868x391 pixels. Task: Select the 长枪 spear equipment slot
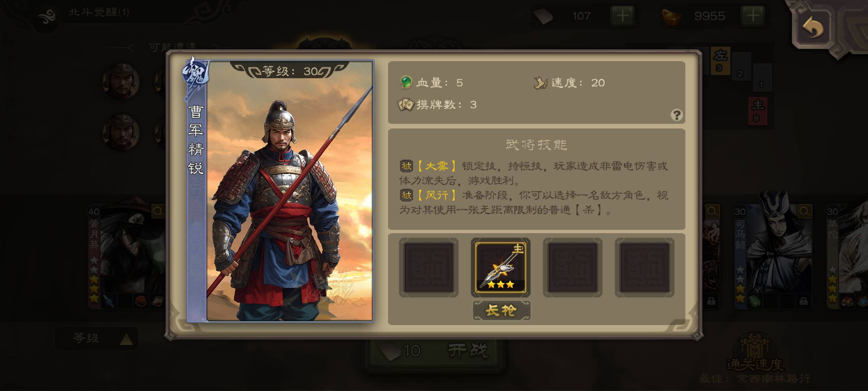point(501,268)
